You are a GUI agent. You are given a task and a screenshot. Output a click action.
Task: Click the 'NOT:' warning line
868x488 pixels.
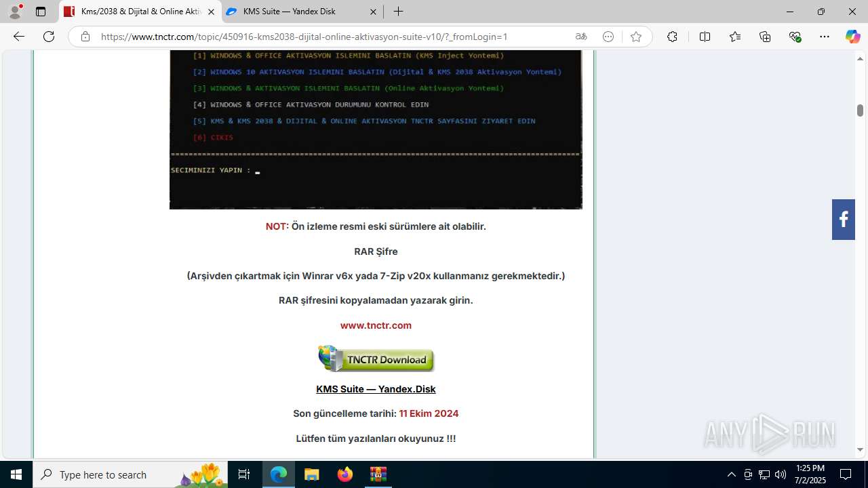click(376, 226)
